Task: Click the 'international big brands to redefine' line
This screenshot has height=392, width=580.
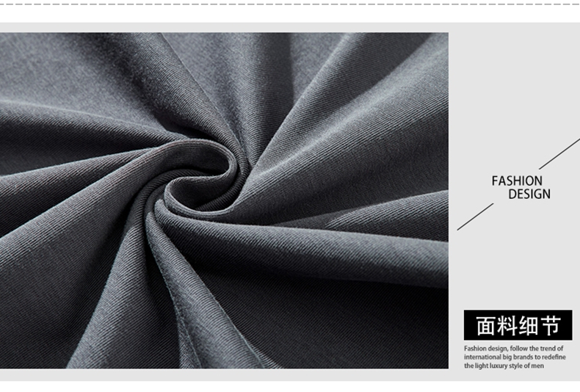Action: [513, 357]
